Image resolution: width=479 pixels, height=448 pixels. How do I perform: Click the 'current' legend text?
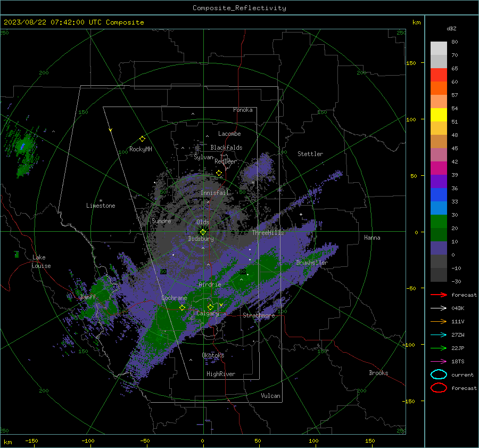coord(463,375)
